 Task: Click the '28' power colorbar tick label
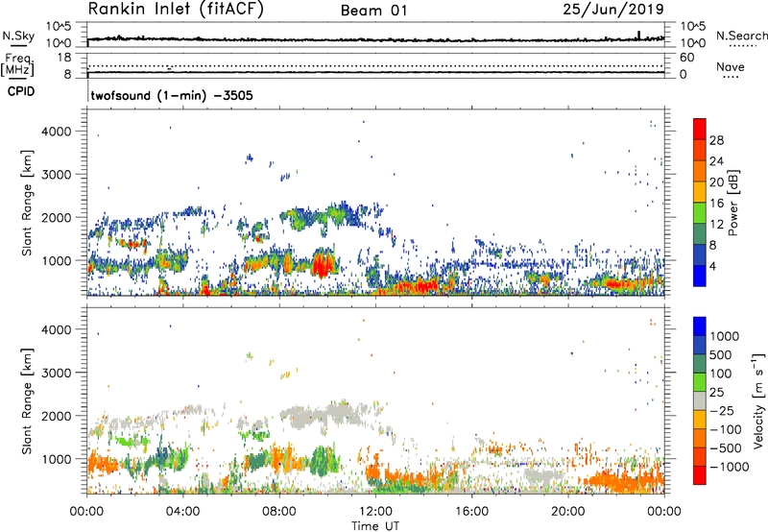point(716,140)
